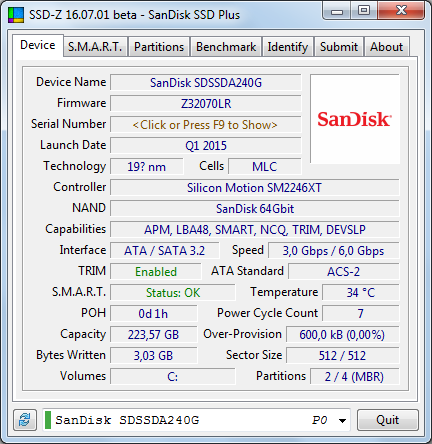Reveal the hidden Serial Number field
Screen dimensions: 432x444
tap(206, 125)
